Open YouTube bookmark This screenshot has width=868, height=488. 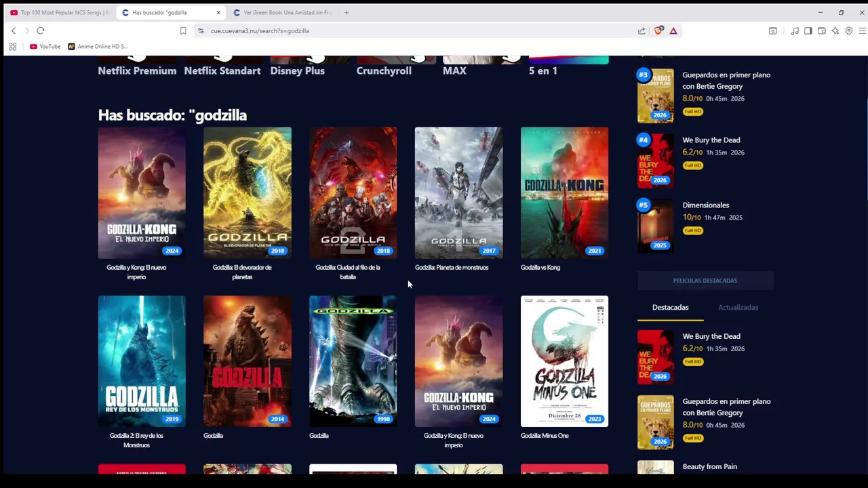pos(45,47)
